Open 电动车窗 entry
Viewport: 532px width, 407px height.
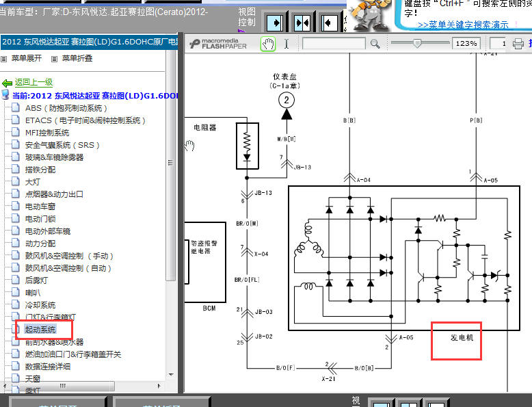[x=40, y=207]
